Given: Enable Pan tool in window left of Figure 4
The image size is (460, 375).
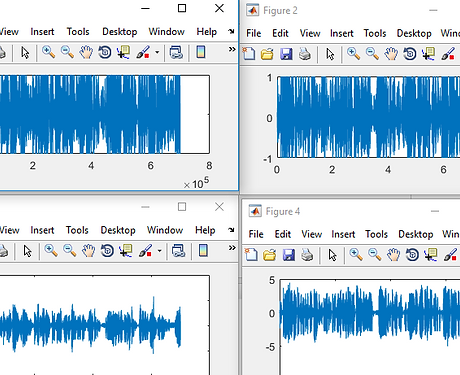Looking at the screenshot, I should click(88, 251).
